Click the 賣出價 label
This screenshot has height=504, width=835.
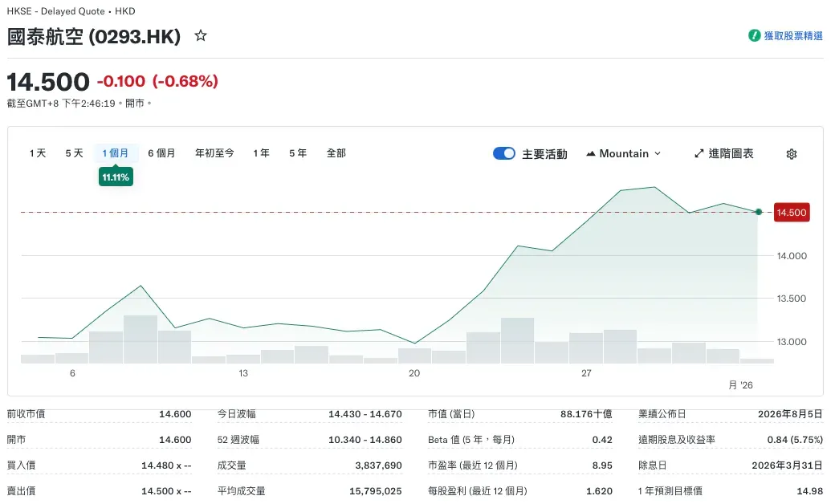click(21, 490)
